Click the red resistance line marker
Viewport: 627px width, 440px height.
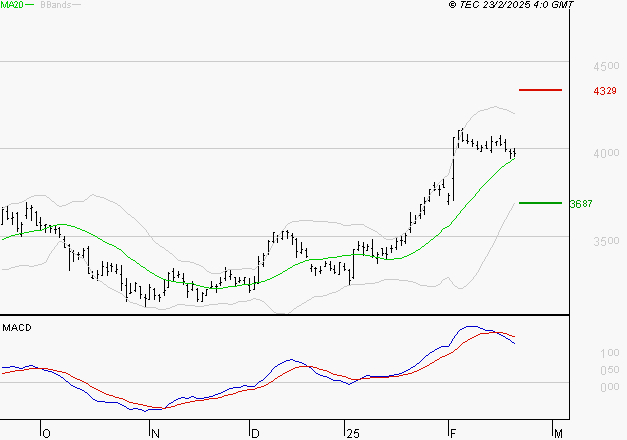tap(540, 90)
